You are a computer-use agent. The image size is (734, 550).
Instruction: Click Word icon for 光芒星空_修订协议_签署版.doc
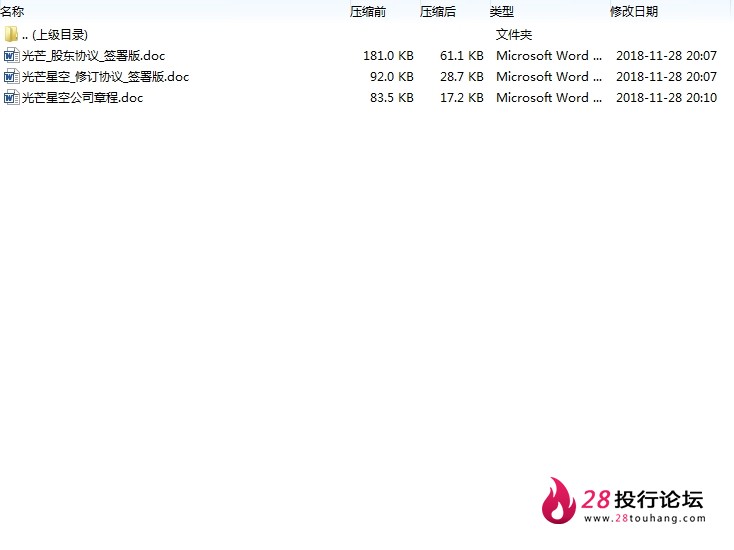11,76
